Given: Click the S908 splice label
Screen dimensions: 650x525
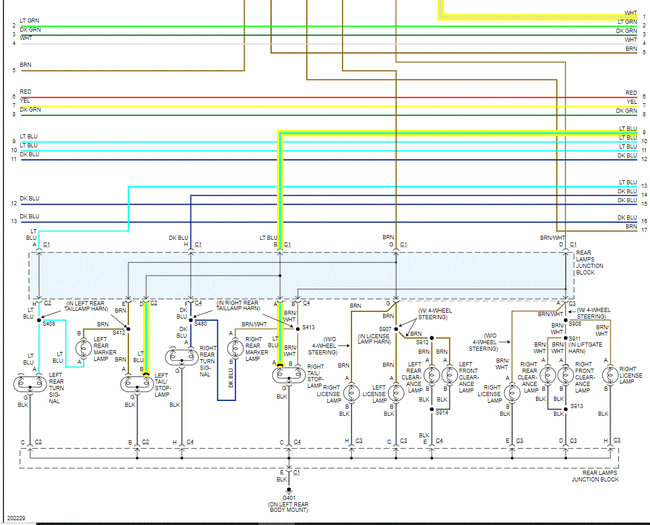Looking at the screenshot, I should click(575, 323).
